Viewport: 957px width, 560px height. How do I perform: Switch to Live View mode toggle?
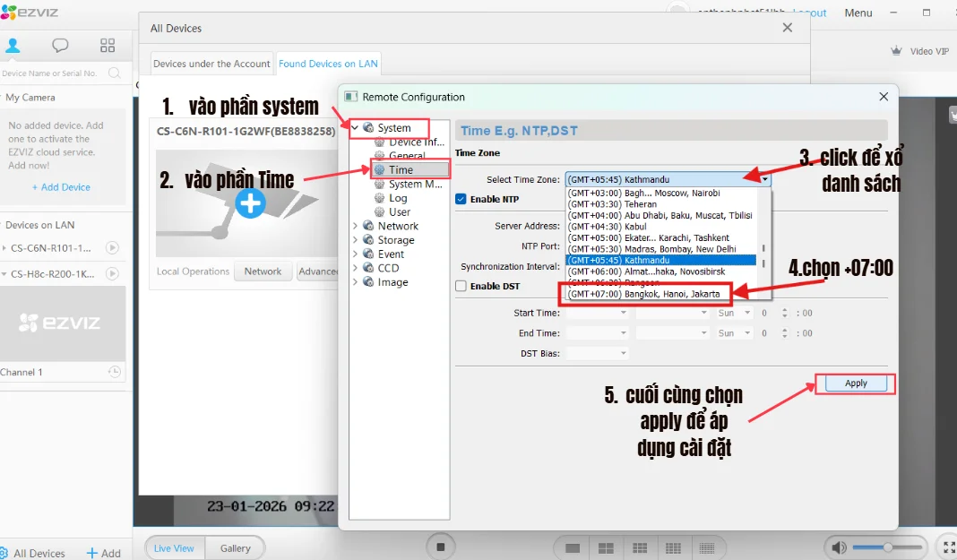(175, 548)
